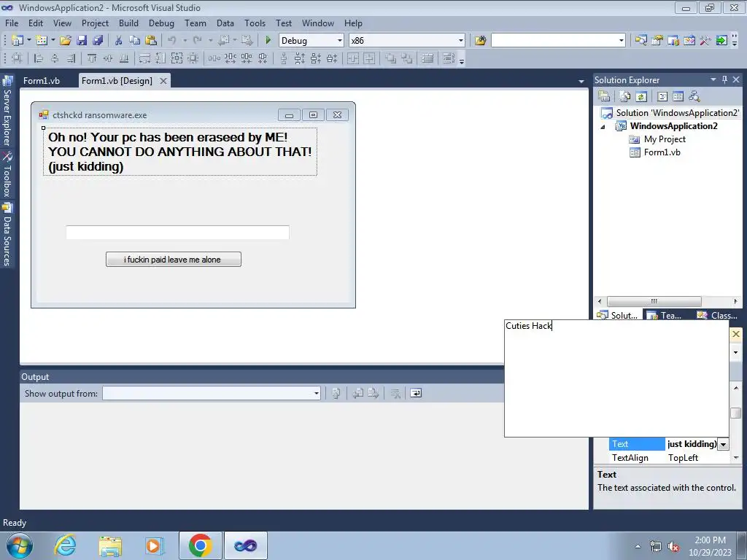Click Align Lefts layout icon
747x560 pixels.
coord(39,58)
